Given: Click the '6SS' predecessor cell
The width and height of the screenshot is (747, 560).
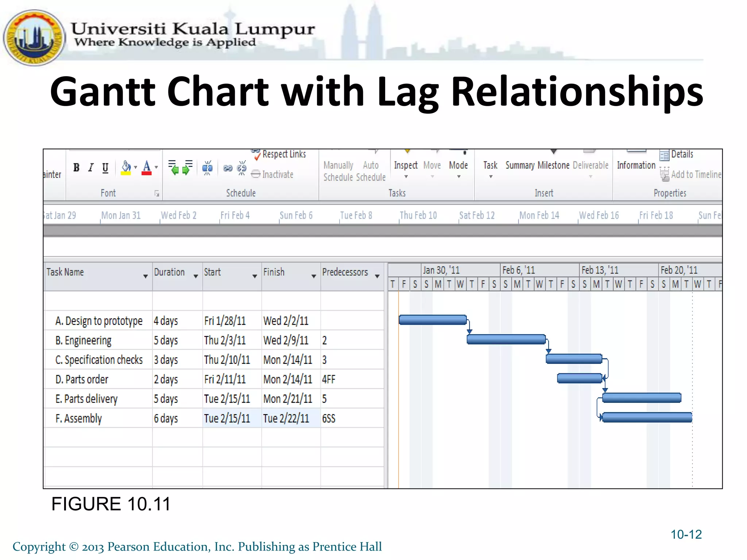Looking at the screenshot, I should (352, 418).
